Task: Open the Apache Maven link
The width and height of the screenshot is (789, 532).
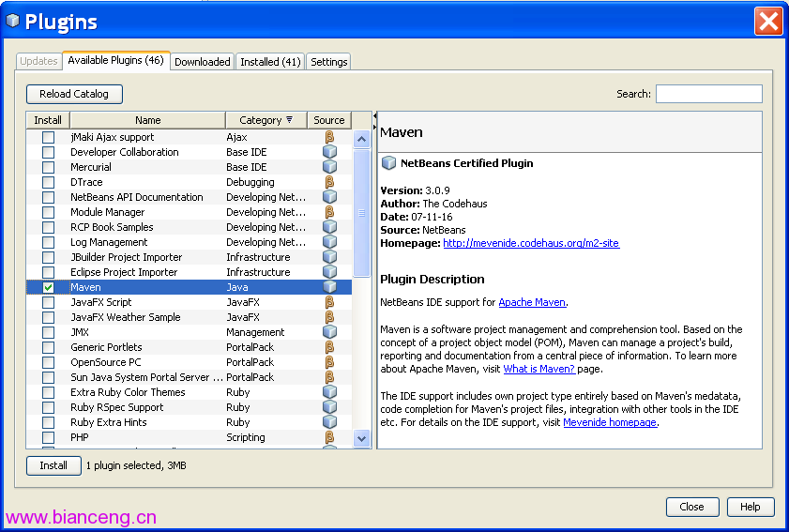Action: [532, 302]
